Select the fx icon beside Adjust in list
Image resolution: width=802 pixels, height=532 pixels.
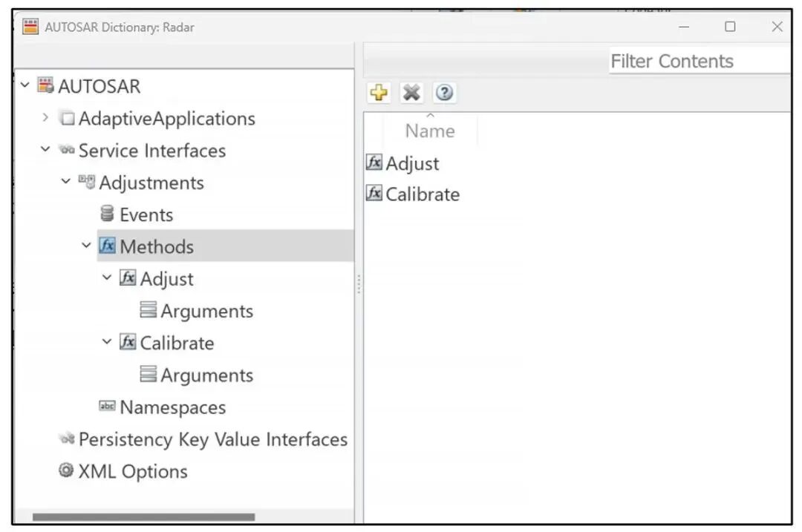tap(374, 162)
